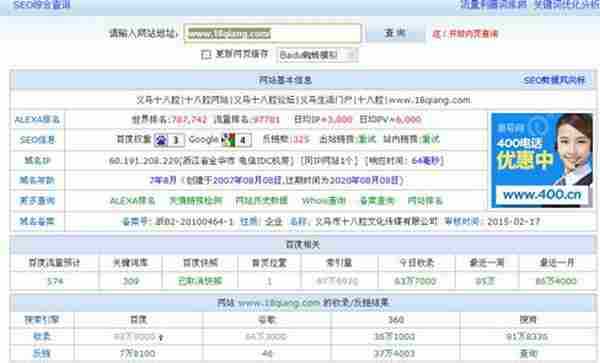Image resolution: width=600 pixels, height=363 pixels.
Task: Click the green Baidu snapshot status link
Action: point(200,281)
